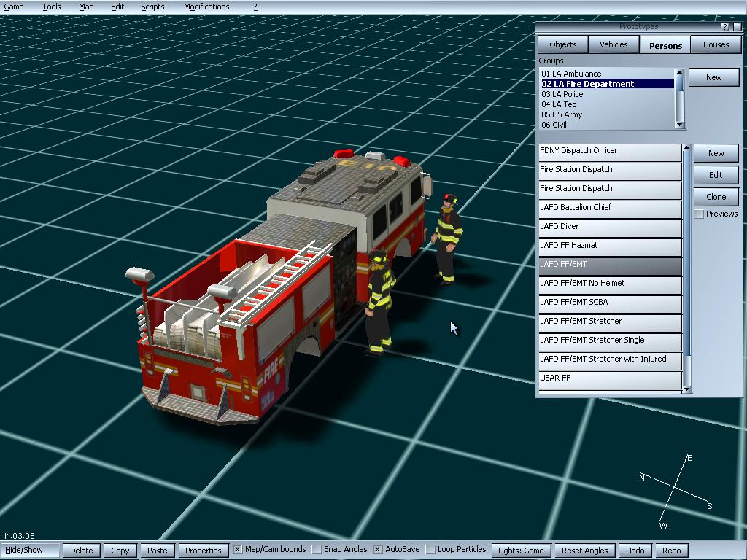Open the Map menu
This screenshot has width=747, height=560.
tap(86, 7)
